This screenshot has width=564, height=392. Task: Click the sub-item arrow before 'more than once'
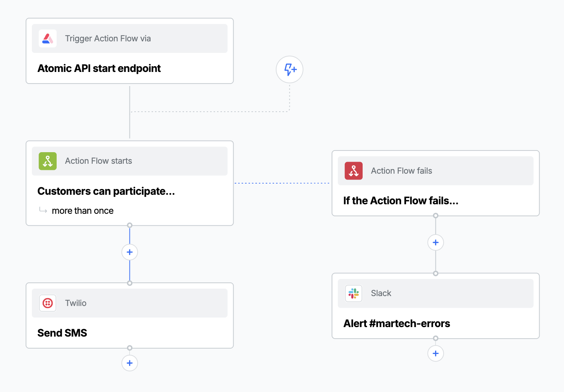tap(43, 210)
